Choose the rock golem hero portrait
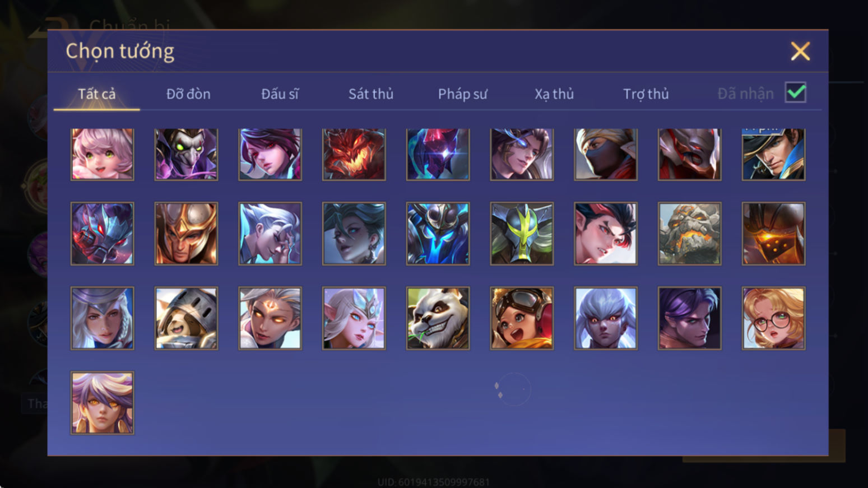Viewport: 868px width, 488px height. pos(689,234)
